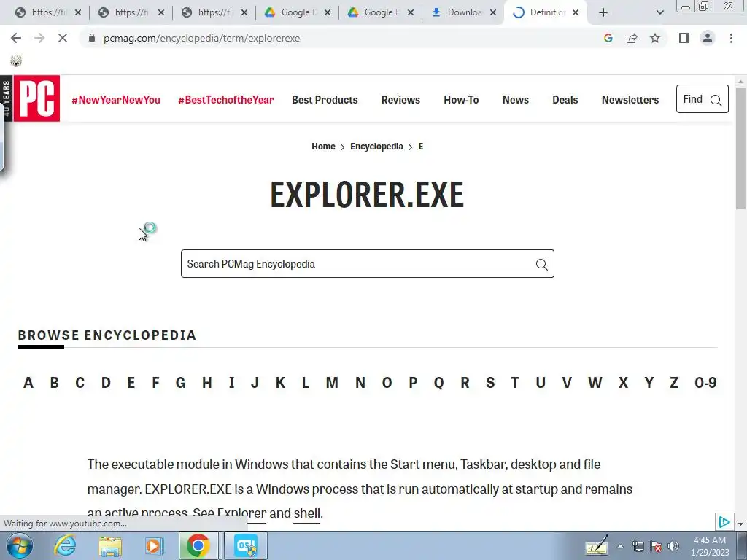Screen dimensions: 747x560
Task: Go to Home breadcrumb
Action: click(x=323, y=146)
